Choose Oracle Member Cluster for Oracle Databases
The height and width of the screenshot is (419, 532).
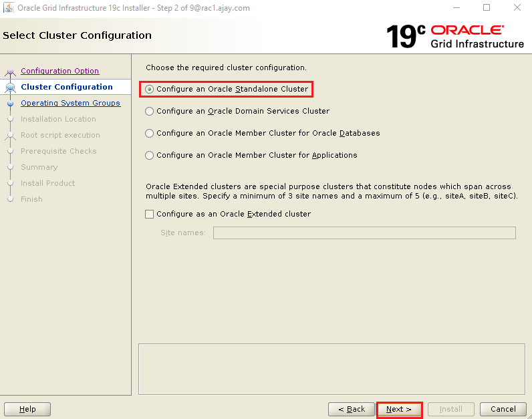[262, 133]
